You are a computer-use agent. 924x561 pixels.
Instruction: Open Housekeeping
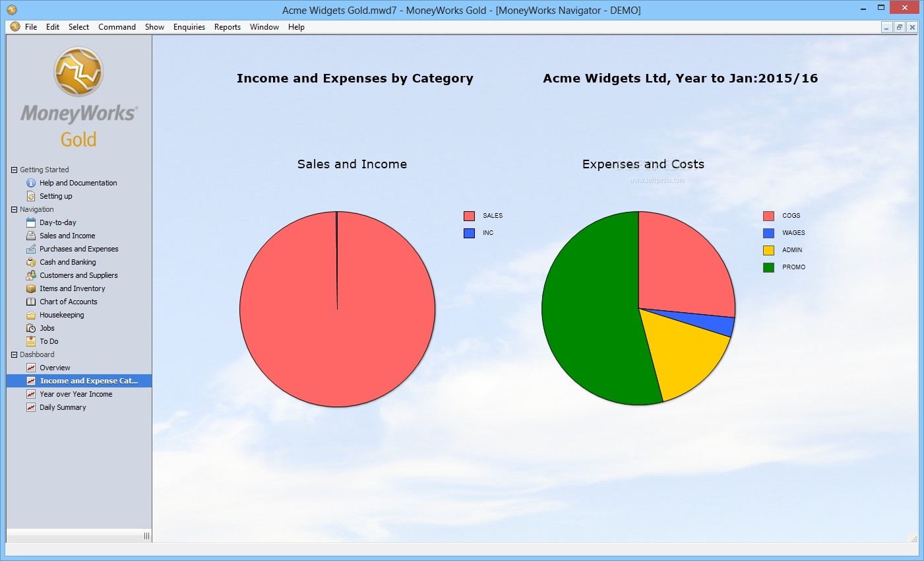point(62,315)
